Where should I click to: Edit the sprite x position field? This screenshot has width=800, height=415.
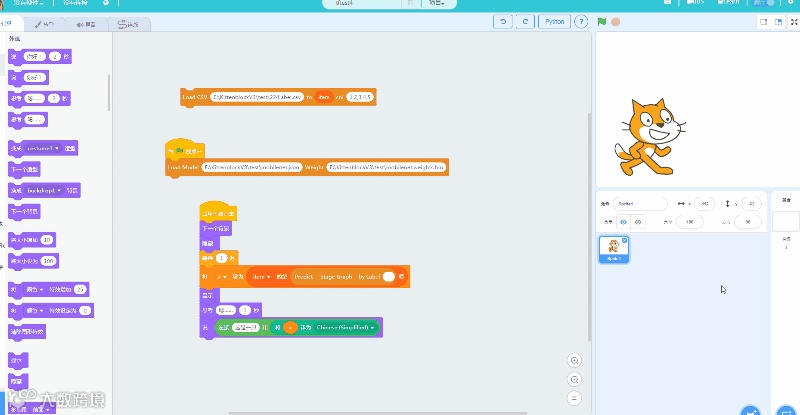pos(704,204)
